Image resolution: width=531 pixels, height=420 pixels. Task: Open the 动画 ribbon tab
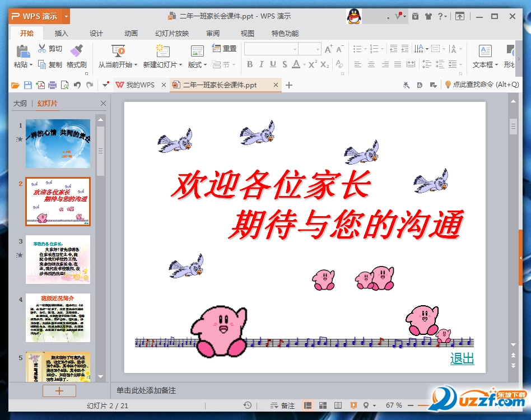pos(131,33)
